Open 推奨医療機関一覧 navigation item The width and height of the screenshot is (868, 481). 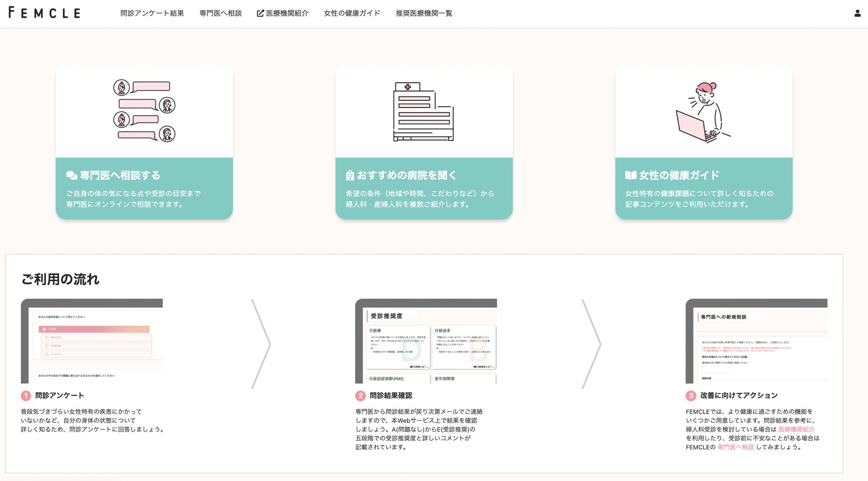tap(424, 13)
